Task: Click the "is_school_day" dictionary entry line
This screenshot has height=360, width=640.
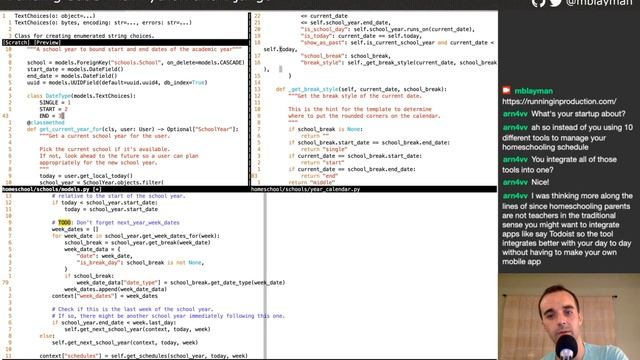Action: pos(388,29)
